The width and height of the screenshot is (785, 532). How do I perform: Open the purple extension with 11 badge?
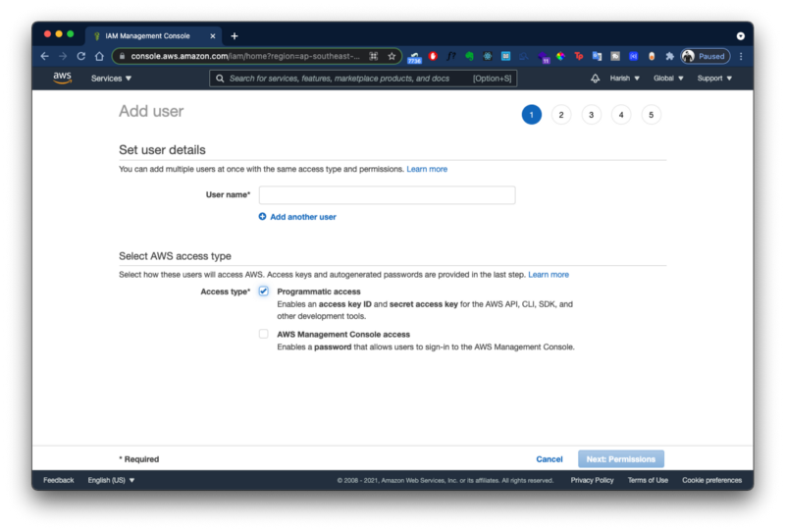pos(544,57)
